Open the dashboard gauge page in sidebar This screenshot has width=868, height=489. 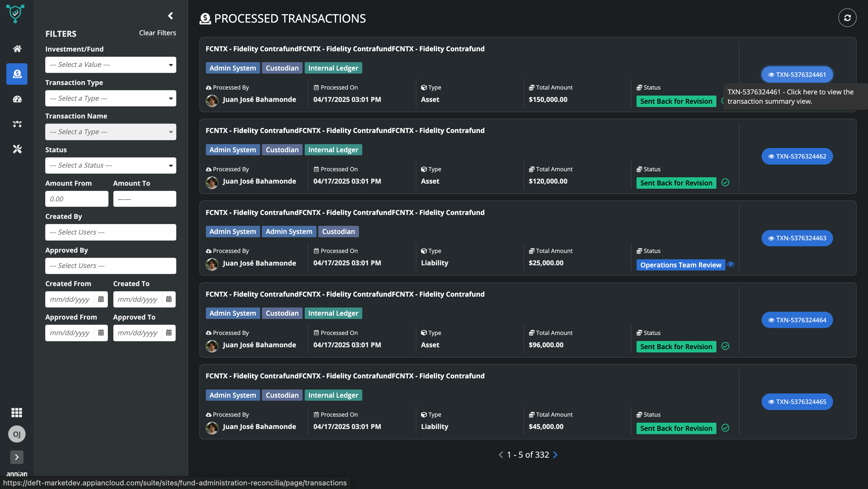tap(17, 99)
